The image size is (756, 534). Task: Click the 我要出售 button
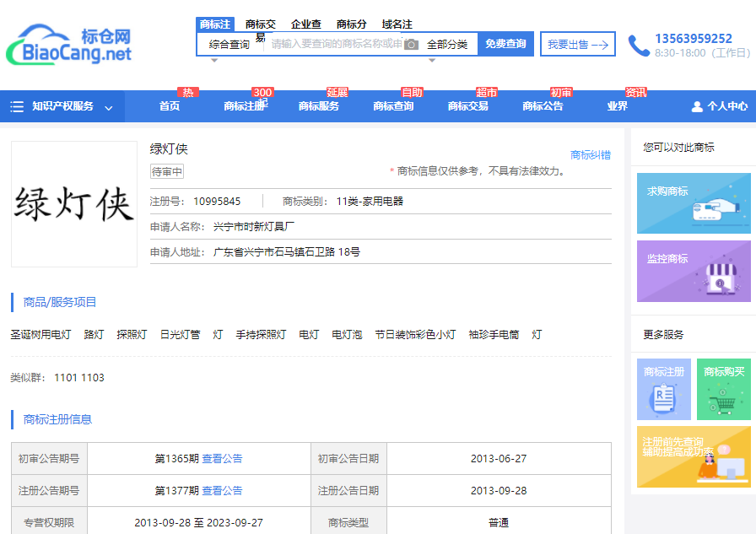click(578, 45)
